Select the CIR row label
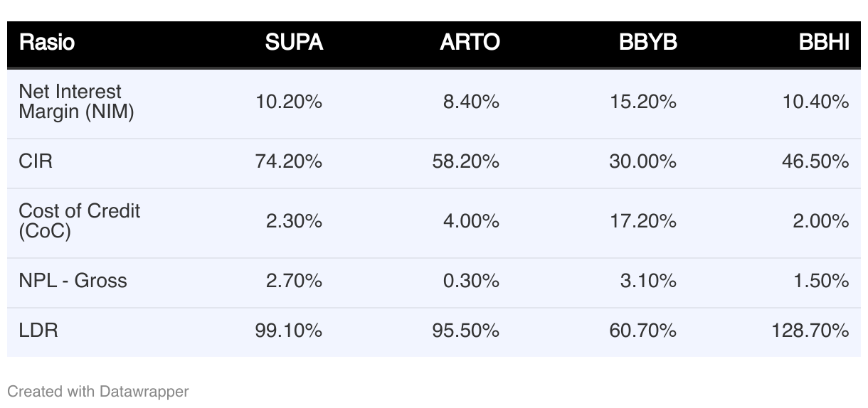 (36, 161)
